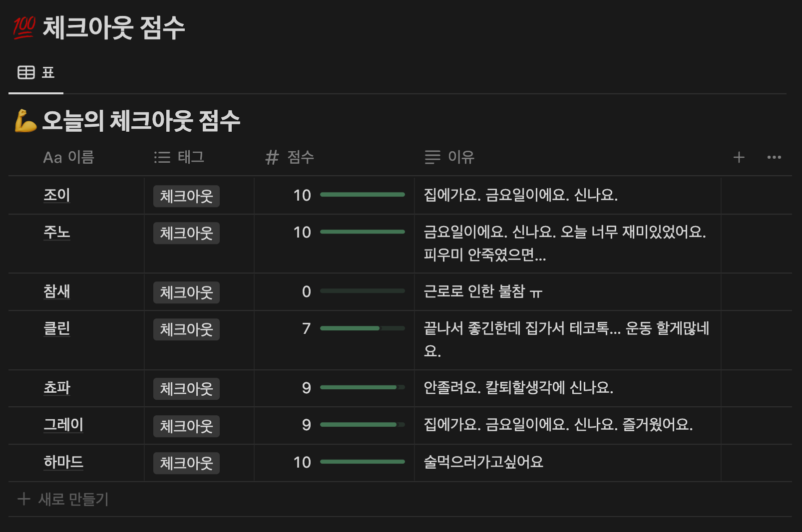Click the plus icon to add column
Image resolution: width=802 pixels, height=532 pixels.
(739, 158)
